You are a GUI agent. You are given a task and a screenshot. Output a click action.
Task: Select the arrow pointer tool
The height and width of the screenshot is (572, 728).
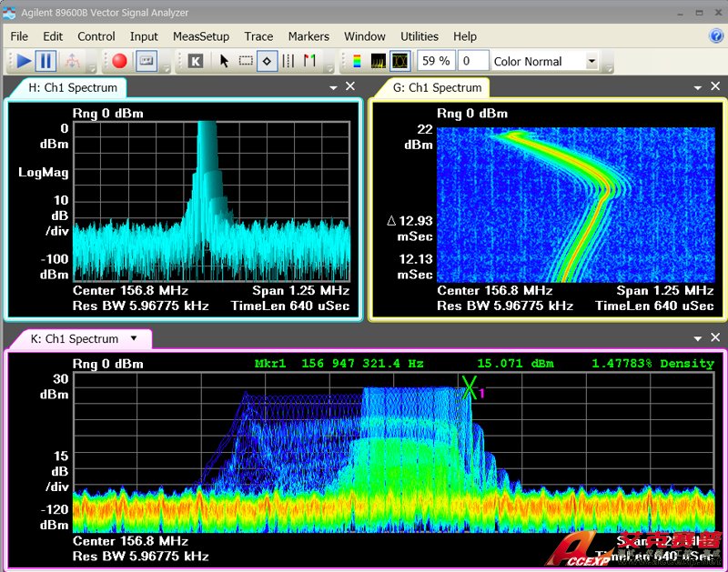pyautogui.click(x=224, y=61)
